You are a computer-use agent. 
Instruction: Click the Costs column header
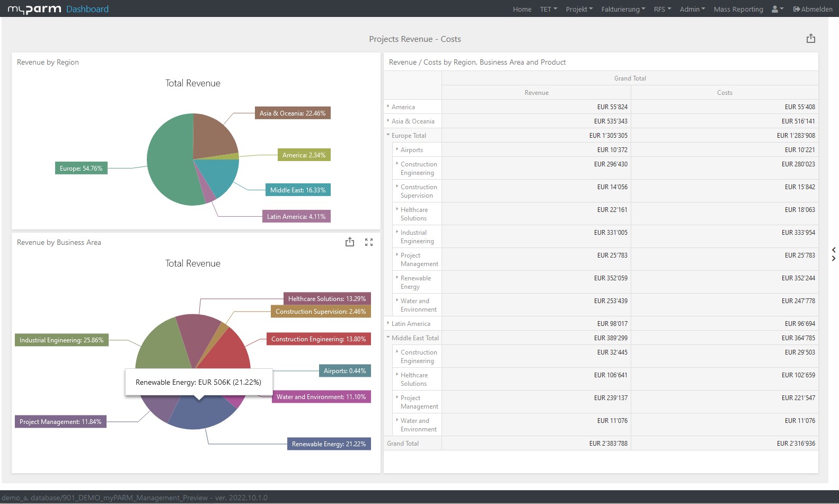(724, 92)
